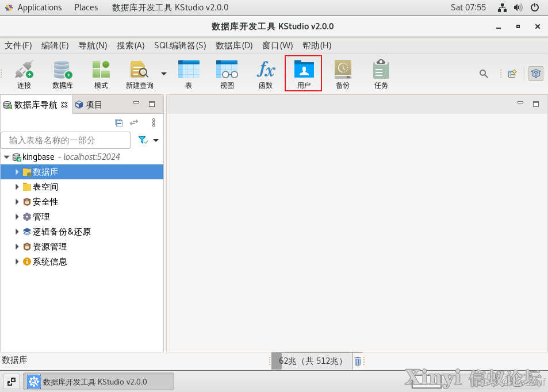Open the 编辑(E) menu
Image resolution: width=548 pixels, height=392 pixels.
[55, 45]
